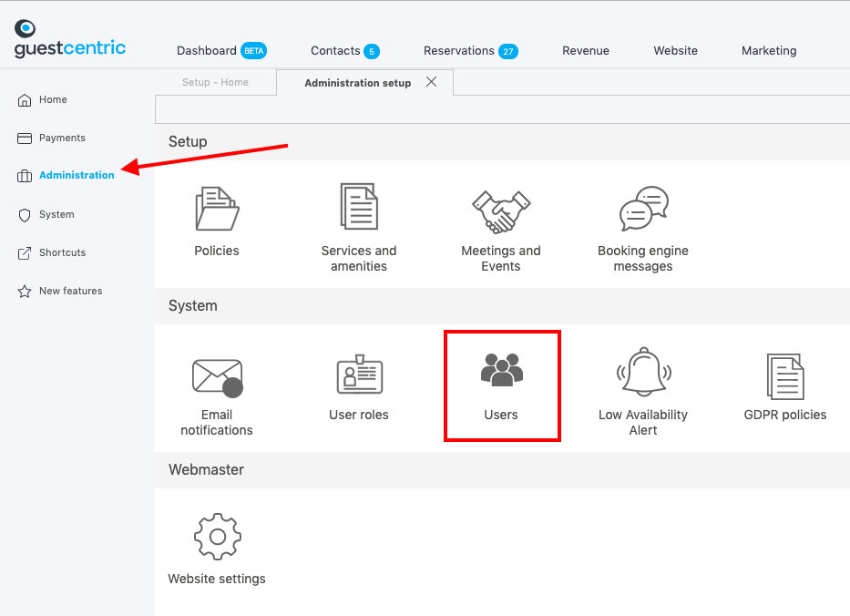The height and width of the screenshot is (616, 850).
Task: Switch to the Setup - Home tab
Action: (x=215, y=82)
